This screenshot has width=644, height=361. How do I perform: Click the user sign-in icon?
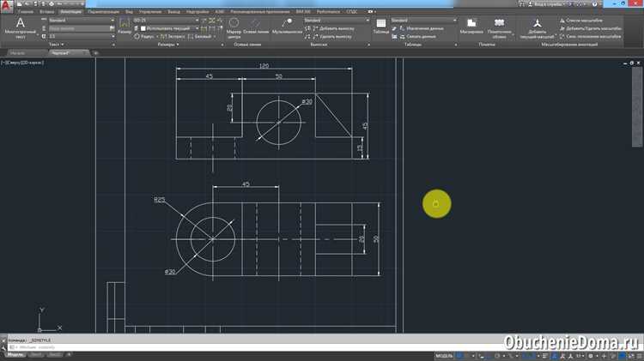[531, 3]
